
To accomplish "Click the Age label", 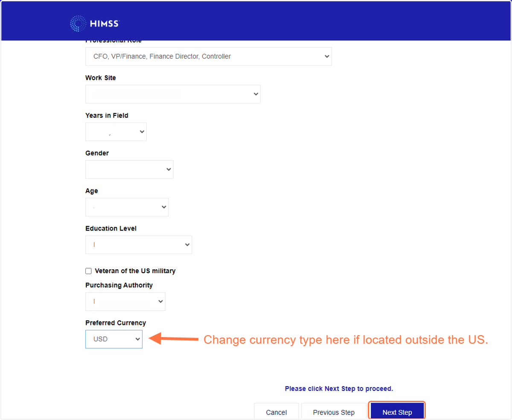I will click(92, 191).
